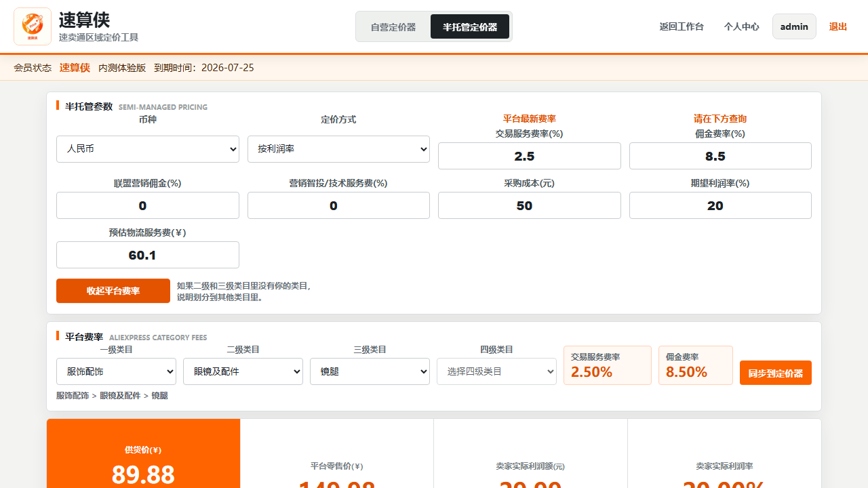This screenshot has height=488, width=868.
Task: Click the 同步到定价器 button
Action: 776,373
